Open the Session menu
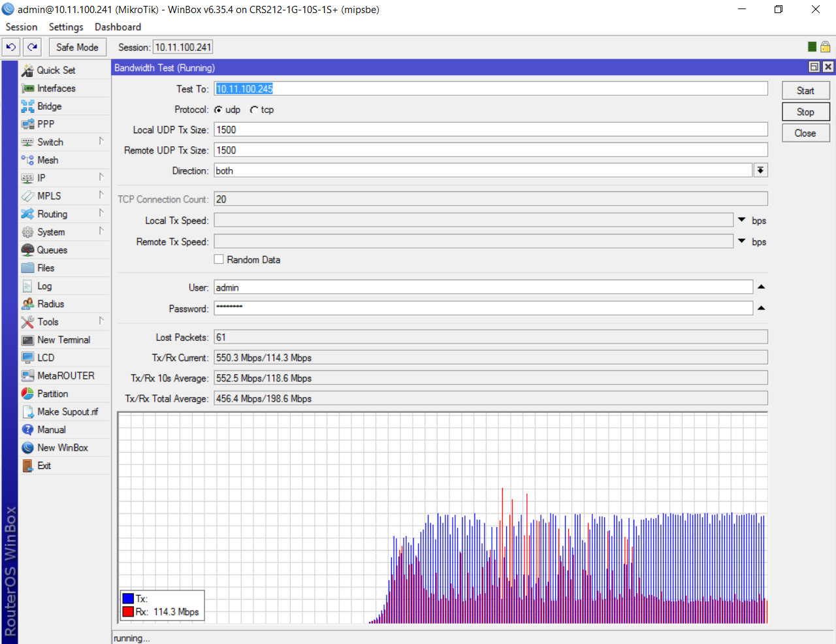 (x=22, y=27)
